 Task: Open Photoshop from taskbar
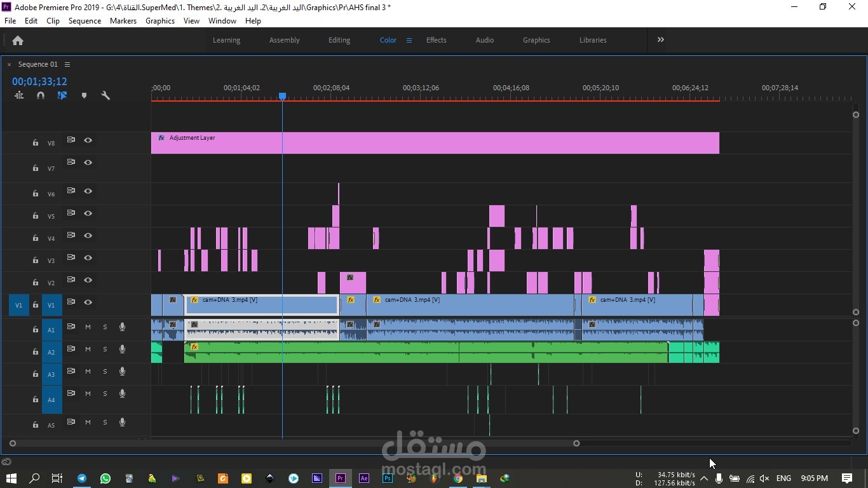tap(387, 478)
